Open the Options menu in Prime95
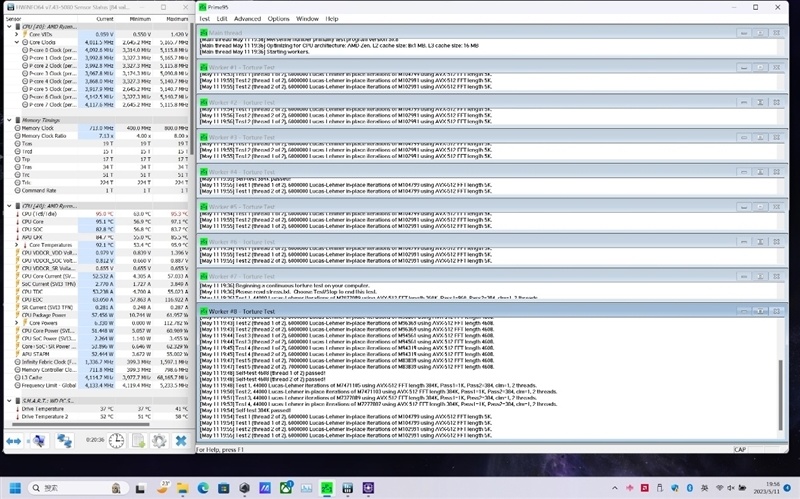This screenshot has height=499, width=800. coord(279,19)
